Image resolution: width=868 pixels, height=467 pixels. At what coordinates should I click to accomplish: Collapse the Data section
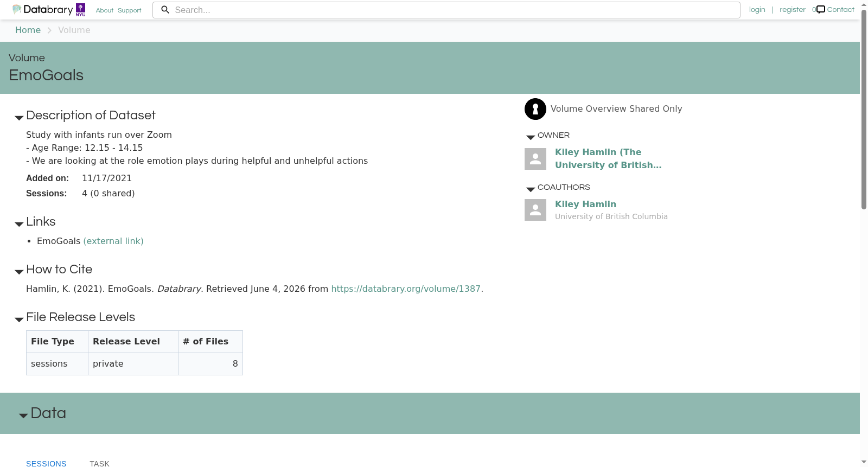pyautogui.click(x=23, y=415)
